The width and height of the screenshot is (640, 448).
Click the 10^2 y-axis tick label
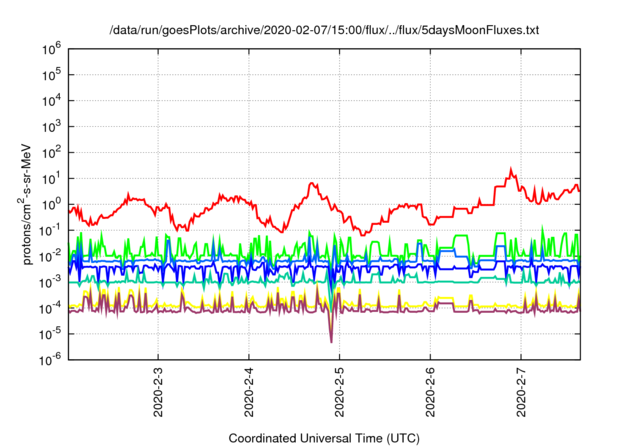[50, 152]
